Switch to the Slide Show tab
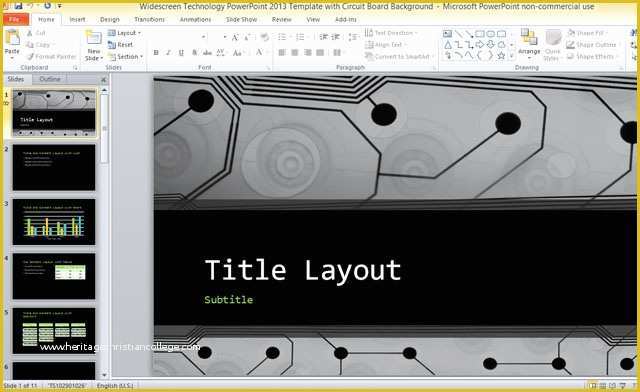This screenshot has height=392, width=640. pyautogui.click(x=242, y=19)
